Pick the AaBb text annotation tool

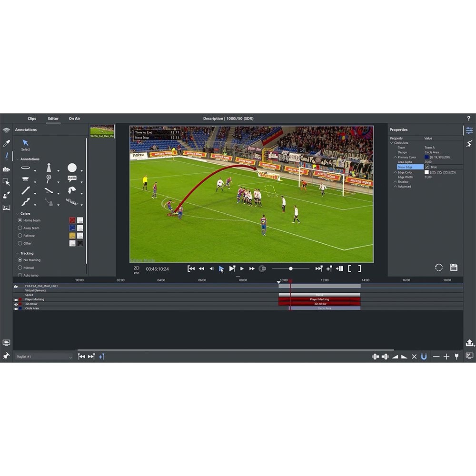[72, 178]
